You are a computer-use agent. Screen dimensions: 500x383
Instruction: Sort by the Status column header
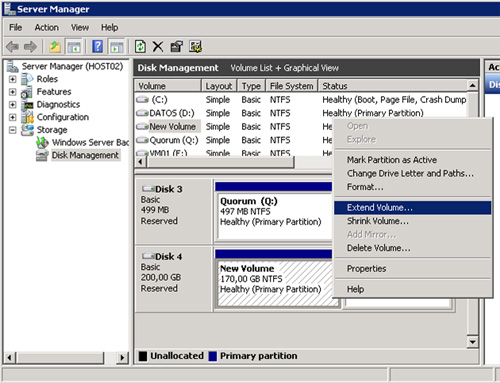point(393,86)
